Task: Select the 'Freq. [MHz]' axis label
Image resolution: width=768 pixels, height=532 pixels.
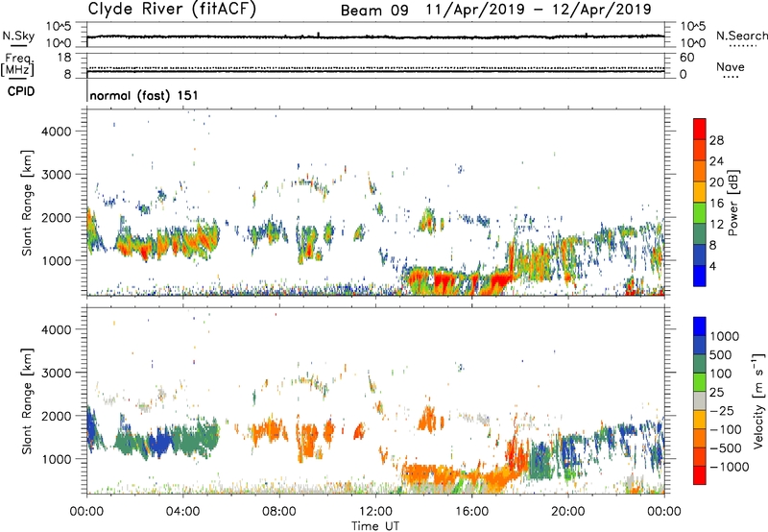Action: (18, 65)
